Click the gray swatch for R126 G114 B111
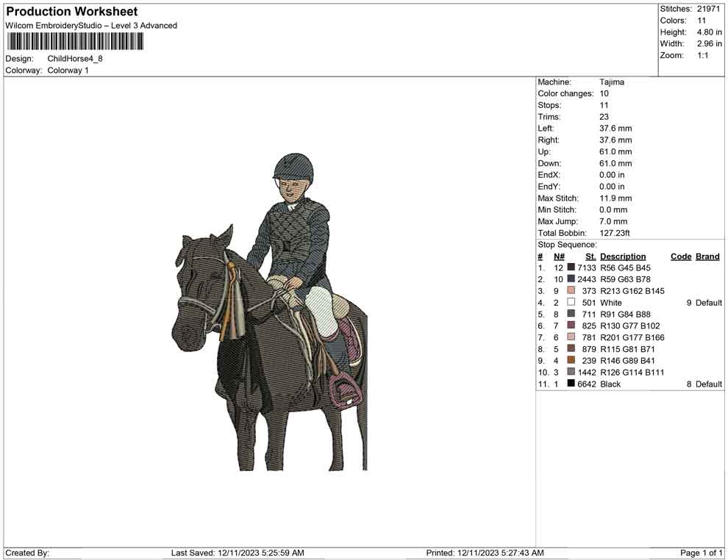Screen dimensions: 728x560 [571, 372]
